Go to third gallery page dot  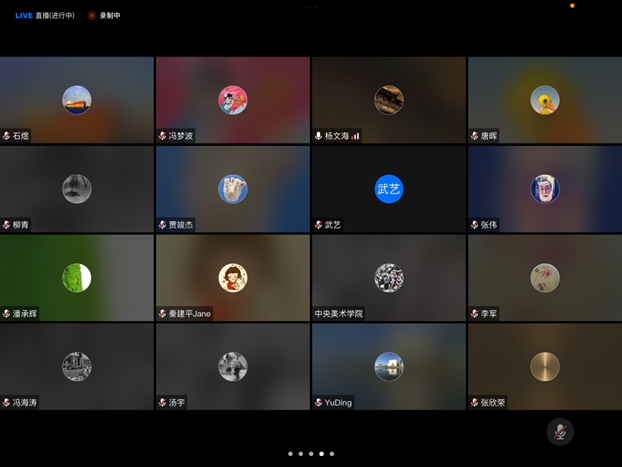[x=311, y=454]
